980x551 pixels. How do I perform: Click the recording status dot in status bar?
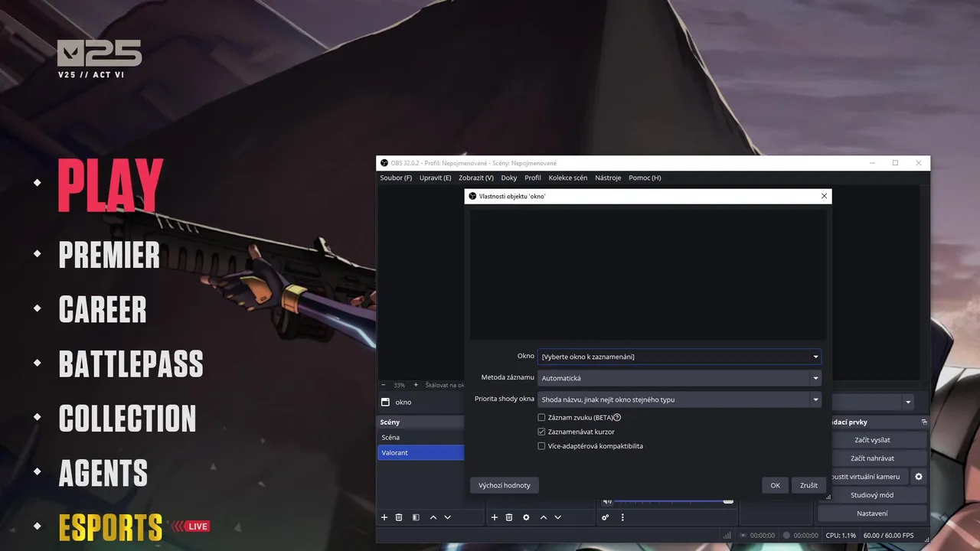click(x=786, y=536)
